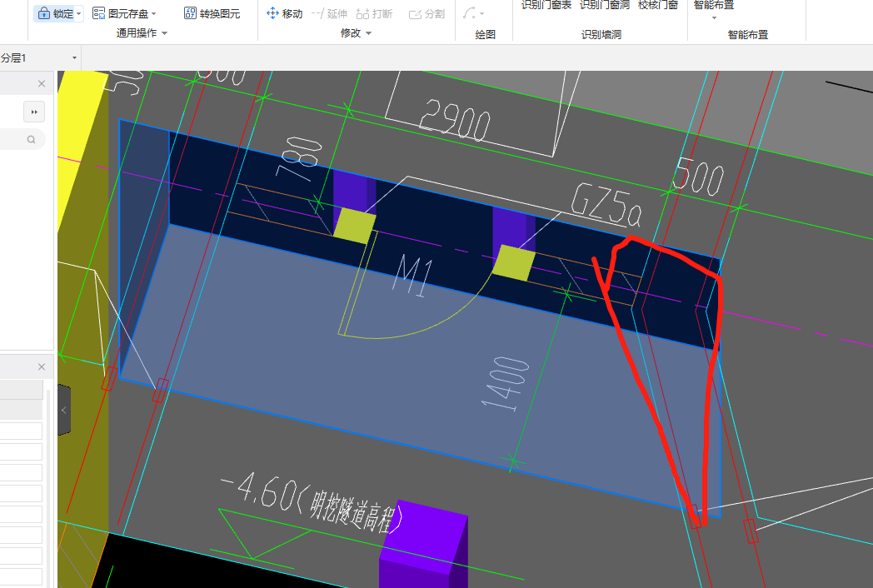
Task: Expand the 修改 group arrow
Action: 368,33
